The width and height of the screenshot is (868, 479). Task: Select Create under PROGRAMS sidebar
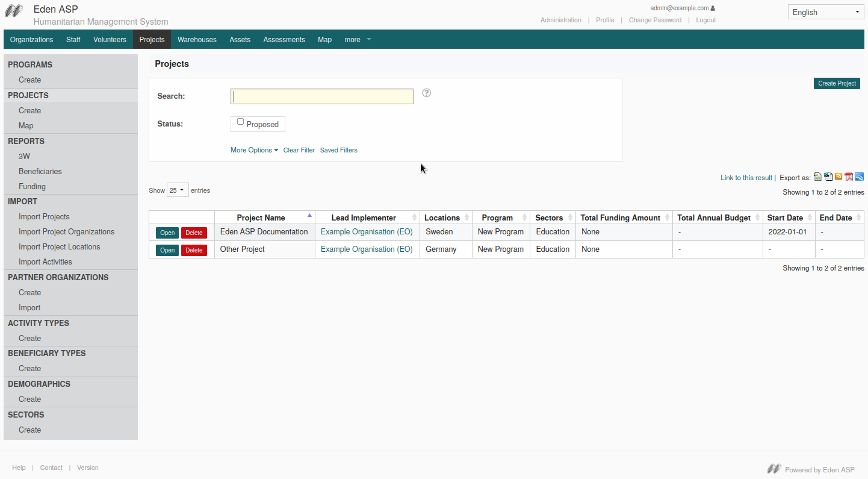29,80
